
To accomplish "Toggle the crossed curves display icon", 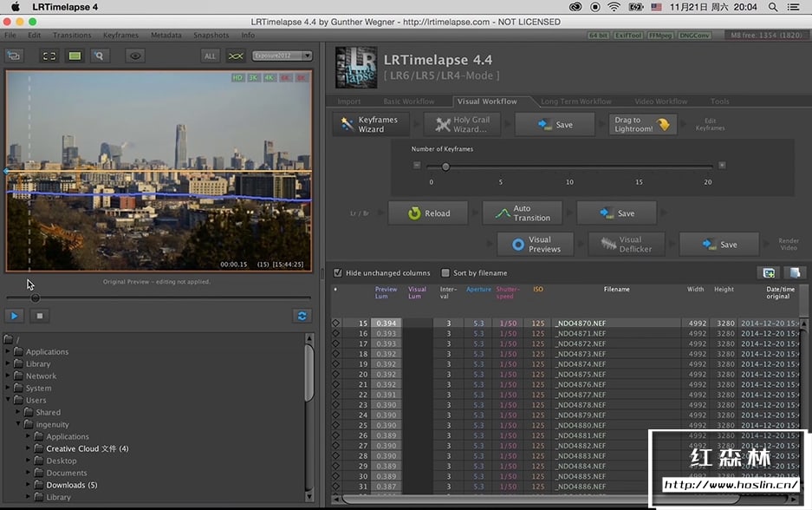I will 236,56.
